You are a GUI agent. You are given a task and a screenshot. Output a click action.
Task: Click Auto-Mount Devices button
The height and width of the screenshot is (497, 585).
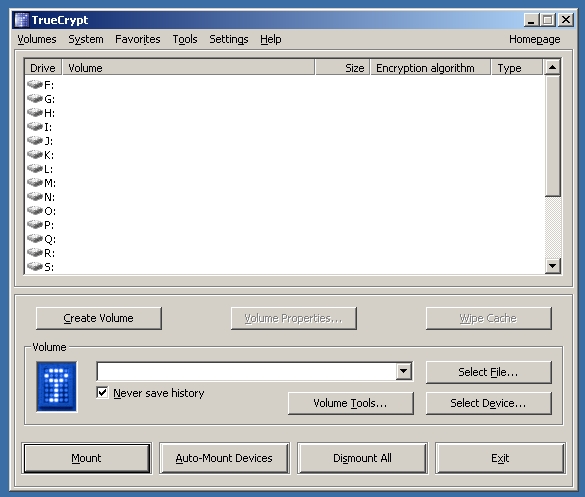tap(224, 458)
